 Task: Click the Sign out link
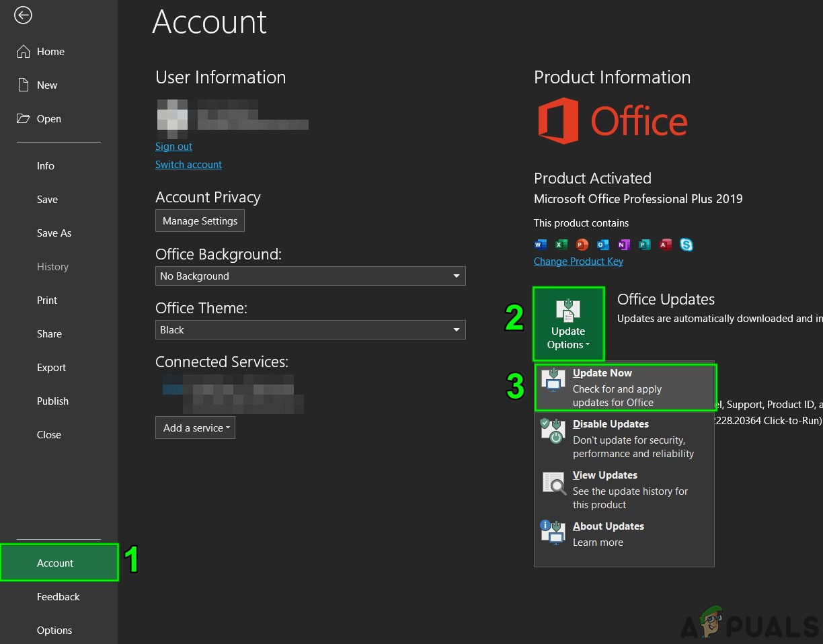pos(173,147)
